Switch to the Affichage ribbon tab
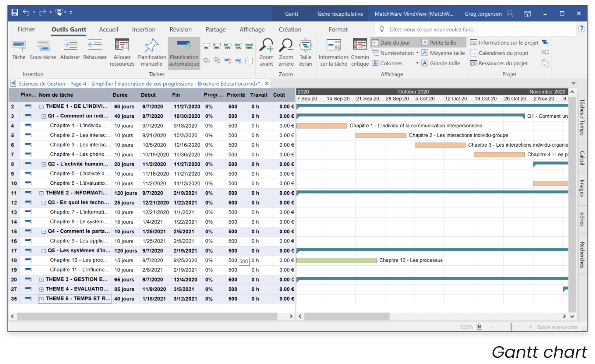The height and width of the screenshot is (364, 595). (252, 29)
